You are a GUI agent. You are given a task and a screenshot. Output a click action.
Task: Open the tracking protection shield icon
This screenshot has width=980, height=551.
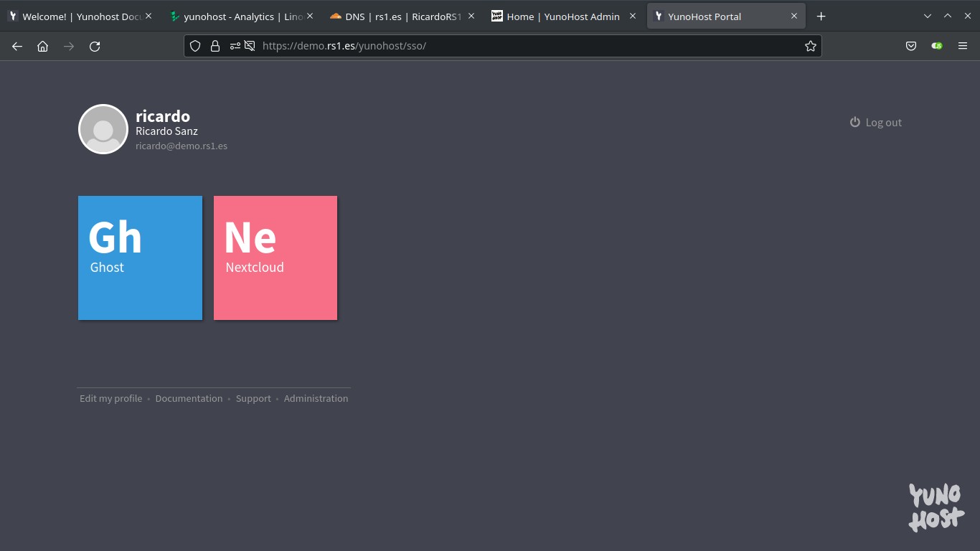[x=195, y=46]
